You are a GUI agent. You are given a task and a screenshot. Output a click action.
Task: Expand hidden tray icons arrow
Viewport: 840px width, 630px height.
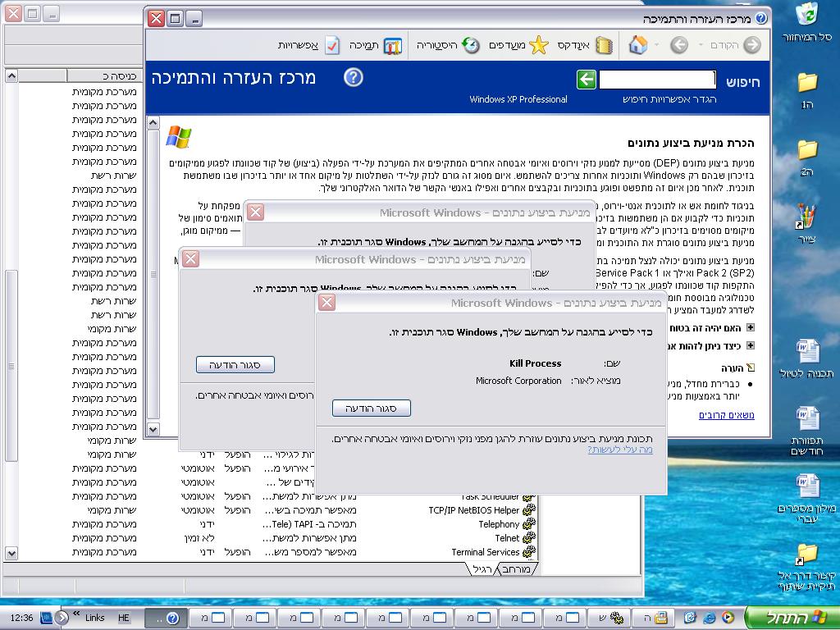coord(62,618)
